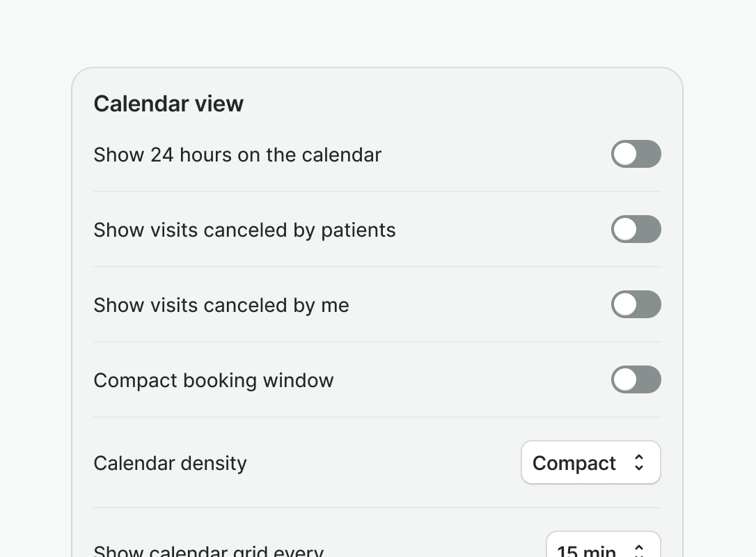
Task: Select the "Show visits canceled by me" label
Action: (x=221, y=305)
